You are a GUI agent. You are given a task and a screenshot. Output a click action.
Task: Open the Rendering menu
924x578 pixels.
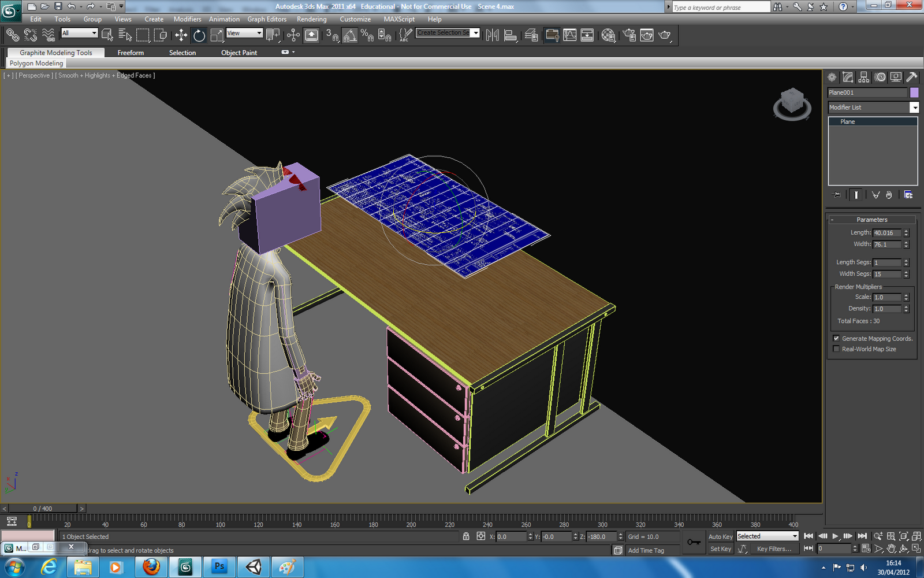click(x=311, y=19)
